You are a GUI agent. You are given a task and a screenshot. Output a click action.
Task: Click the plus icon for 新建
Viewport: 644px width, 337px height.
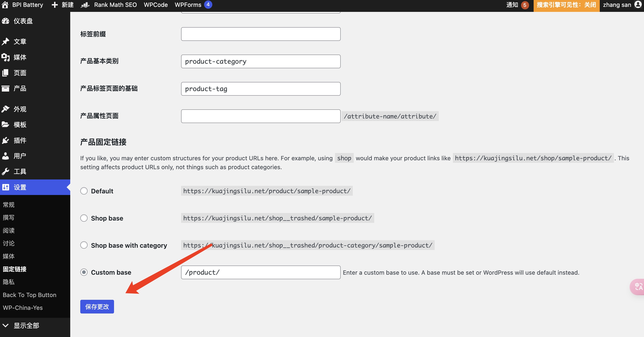(55, 5)
